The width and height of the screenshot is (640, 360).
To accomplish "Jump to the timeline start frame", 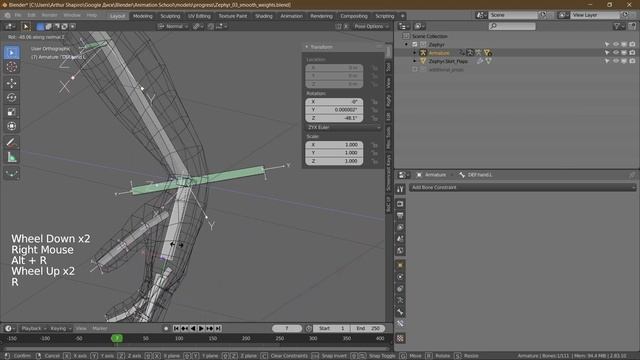I will pos(176,328).
